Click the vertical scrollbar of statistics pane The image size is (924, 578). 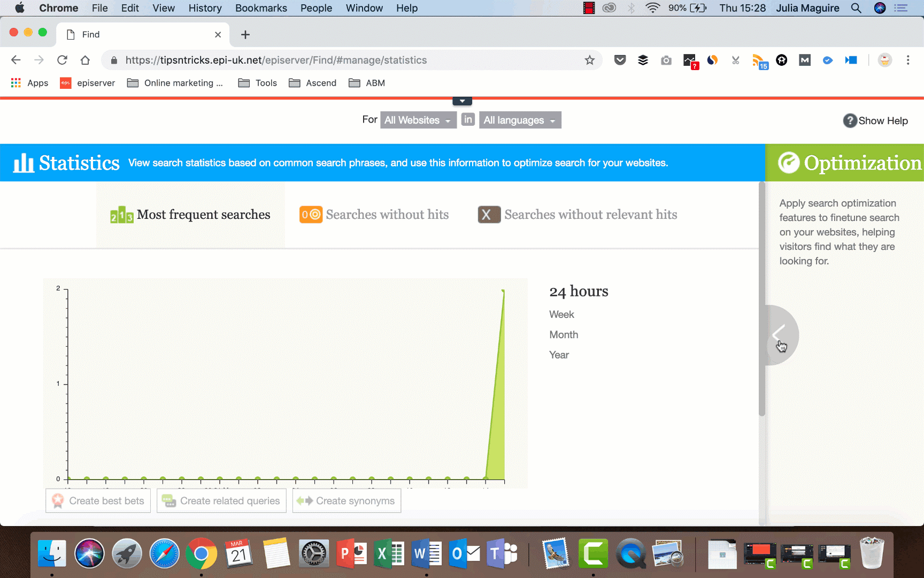tap(762, 300)
